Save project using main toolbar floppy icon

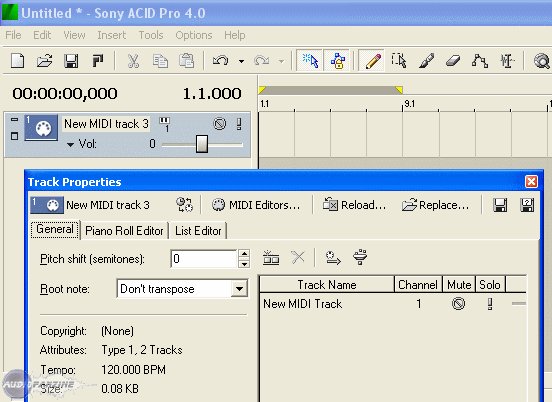(x=71, y=61)
